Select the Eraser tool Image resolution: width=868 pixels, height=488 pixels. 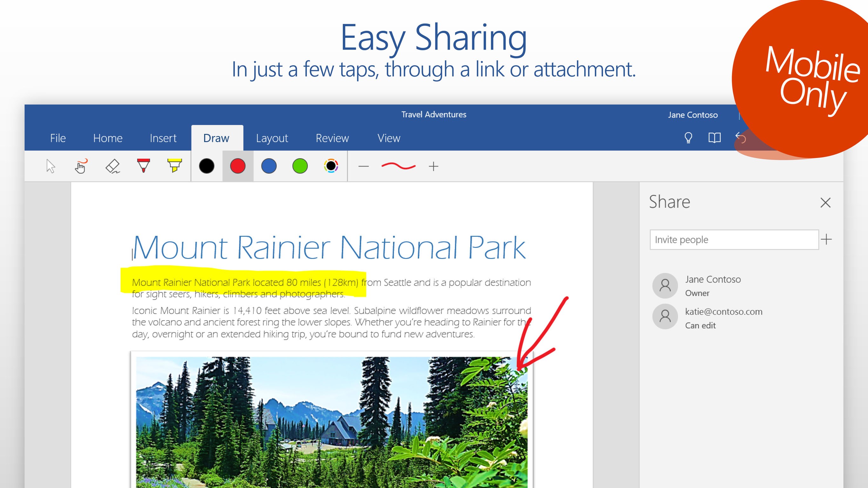point(112,166)
